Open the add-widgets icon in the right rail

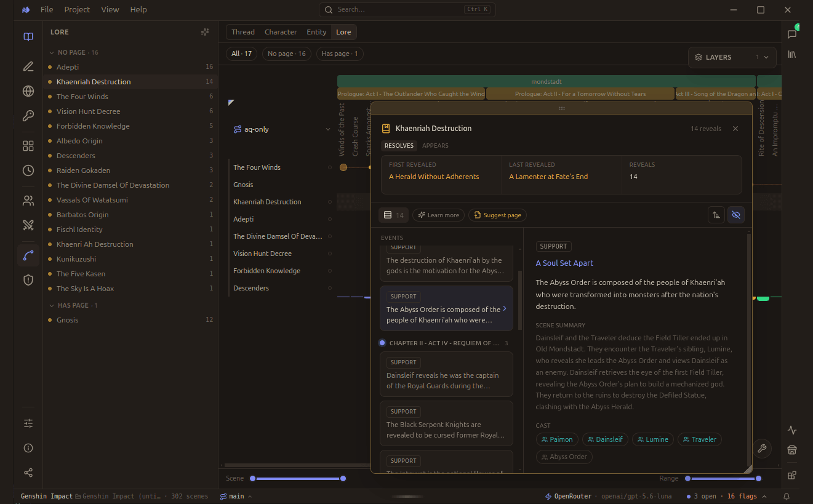coord(792,475)
